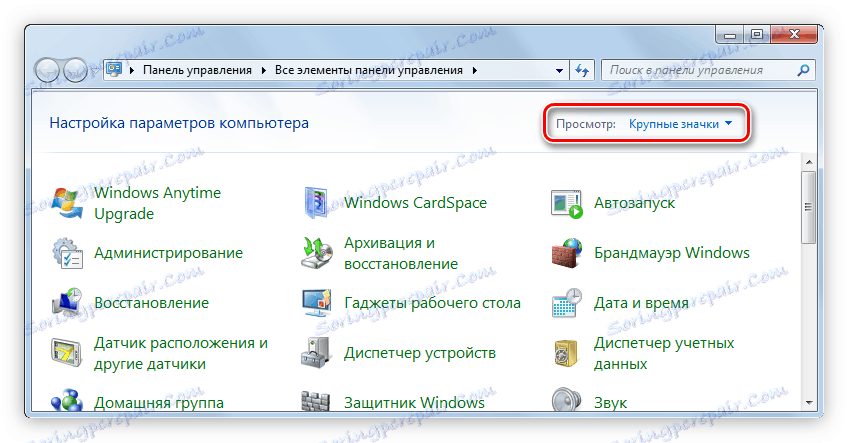Viewport: 849px width, 443px height.
Task: Click the Восстановление icon
Action: (x=67, y=303)
